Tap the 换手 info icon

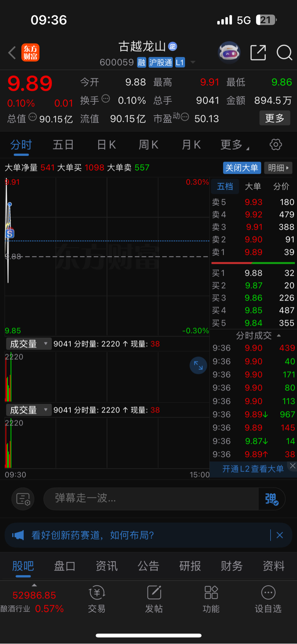[x=106, y=99]
